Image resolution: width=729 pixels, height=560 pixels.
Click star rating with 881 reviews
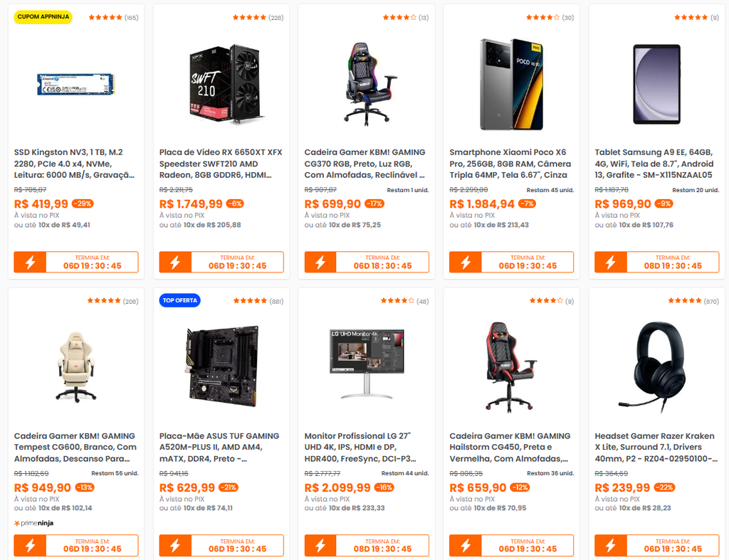click(258, 301)
